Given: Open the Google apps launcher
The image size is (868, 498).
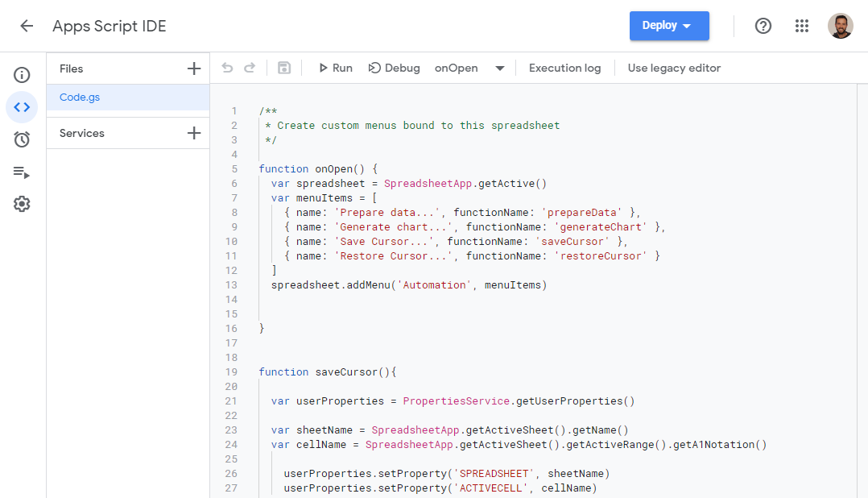Looking at the screenshot, I should (802, 26).
